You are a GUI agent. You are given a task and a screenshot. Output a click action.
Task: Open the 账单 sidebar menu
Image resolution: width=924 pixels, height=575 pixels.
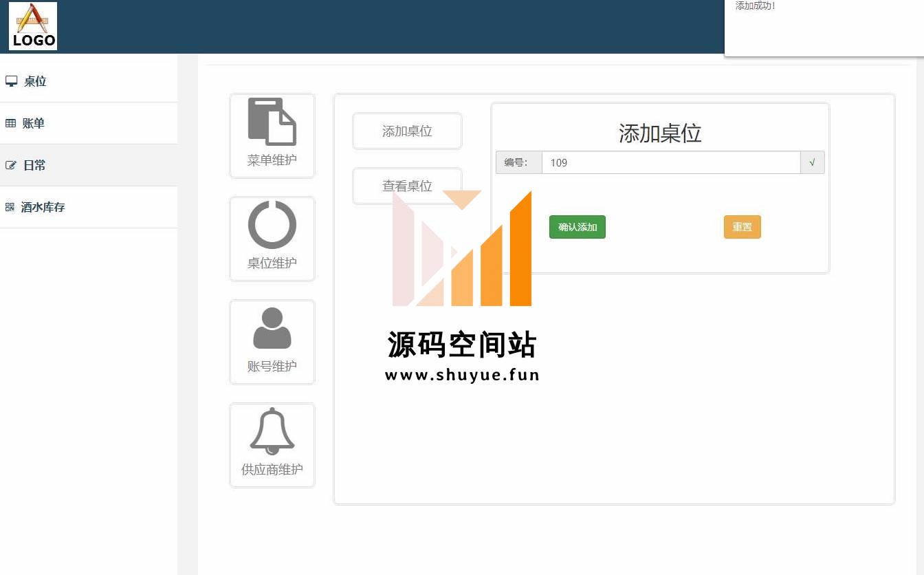(x=89, y=123)
